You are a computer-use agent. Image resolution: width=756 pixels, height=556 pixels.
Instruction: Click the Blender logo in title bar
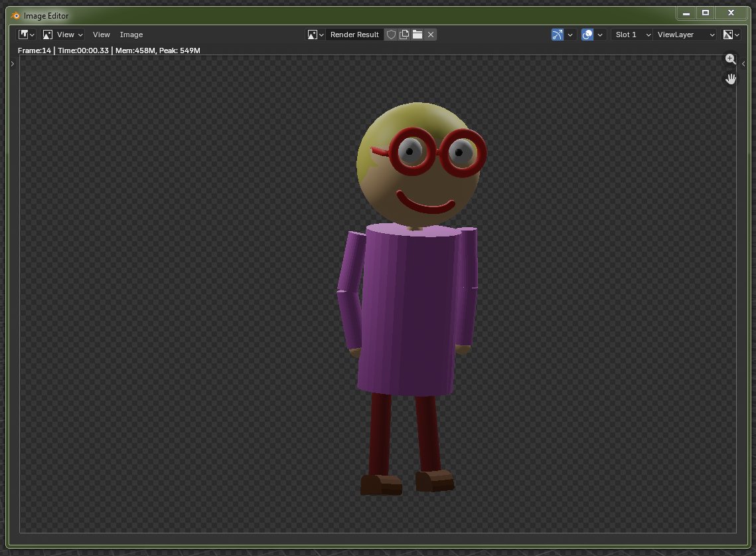[15, 16]
